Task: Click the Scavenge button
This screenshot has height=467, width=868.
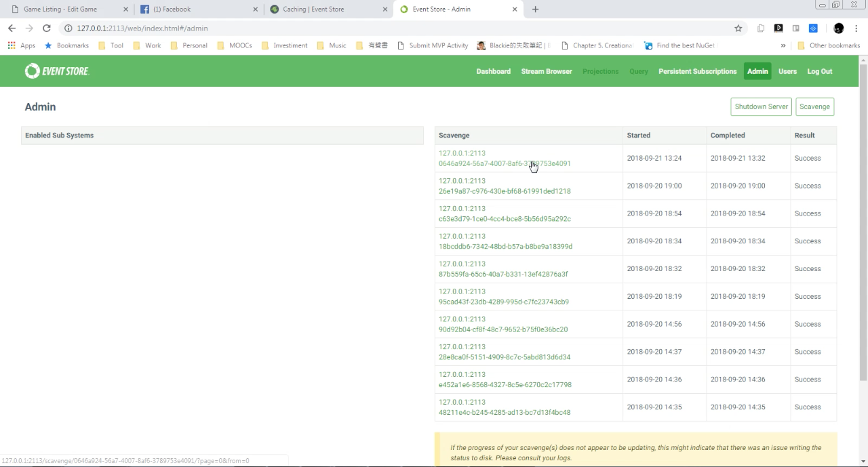Action: pyautogui.click(x=814, y=106)
